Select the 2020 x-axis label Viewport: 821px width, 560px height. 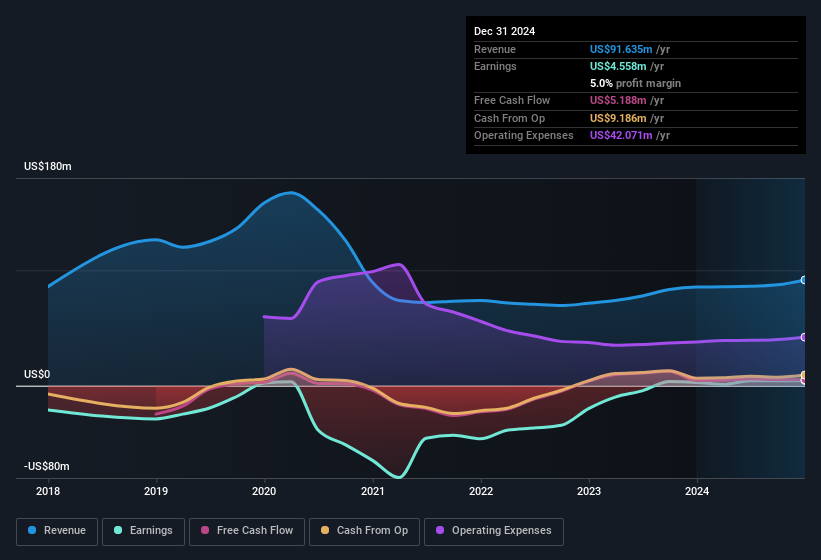pos(264,491)
